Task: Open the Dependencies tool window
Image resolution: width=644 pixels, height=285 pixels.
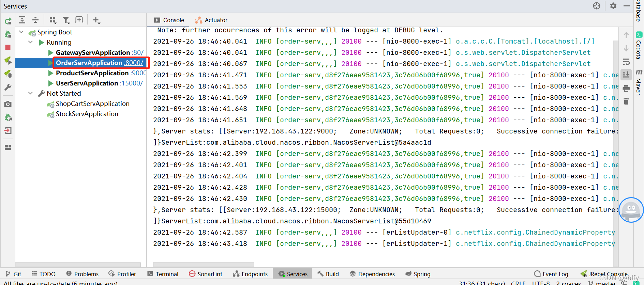Action: click(372, 274)
